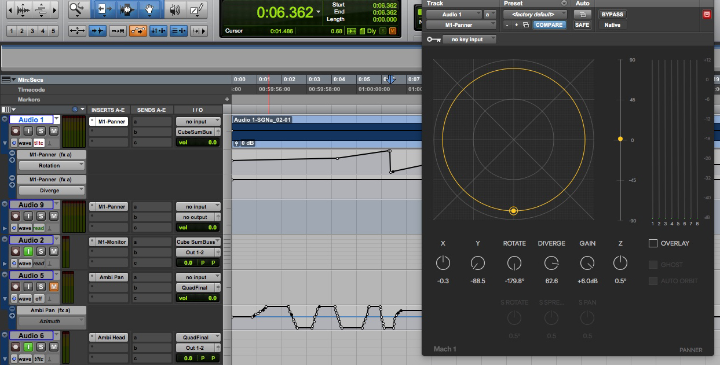Click the INSERTS A-E column header
Viewport: 720px width, 365px height.
[x=108, y=110]
